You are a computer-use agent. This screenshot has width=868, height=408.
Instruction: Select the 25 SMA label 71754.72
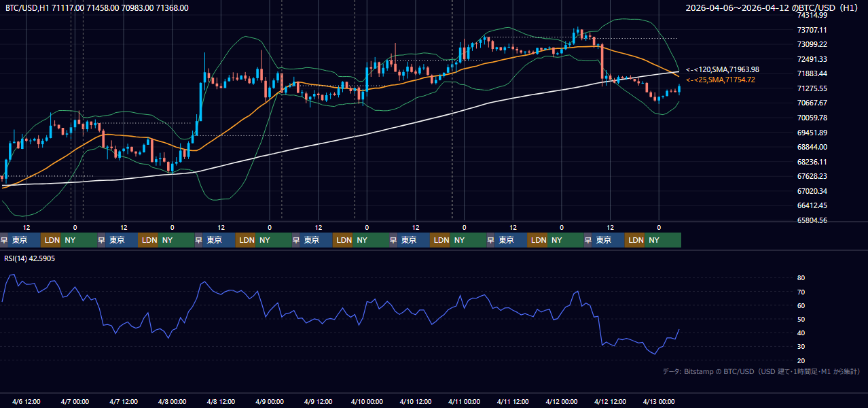tap(721, 80)
